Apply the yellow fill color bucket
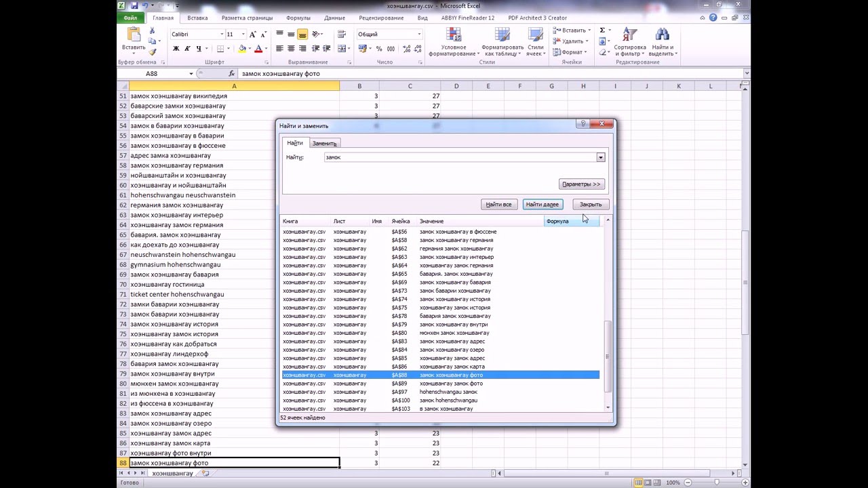The image size is (868, 488). point(242,49)
